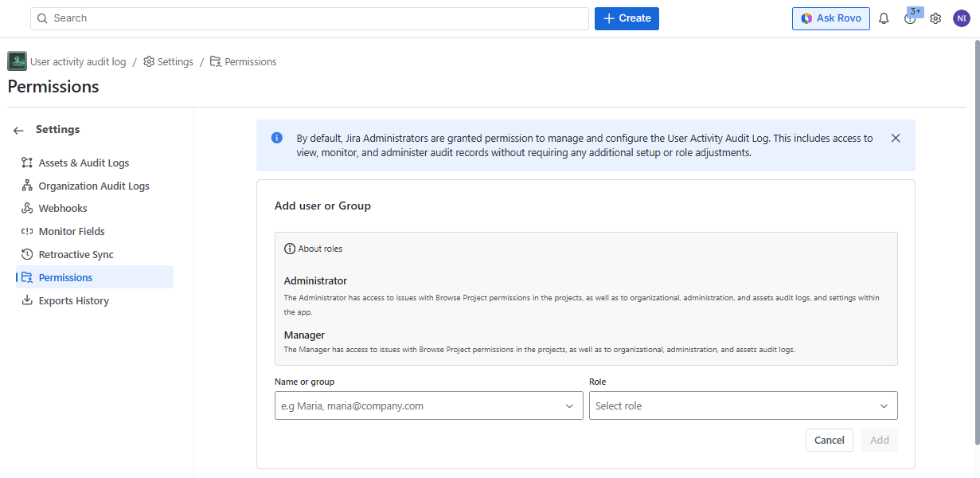Click the Retroactive Sync clock icon
Screen dimensions: 980x478
pyautogui.click(x=27, y=254)
